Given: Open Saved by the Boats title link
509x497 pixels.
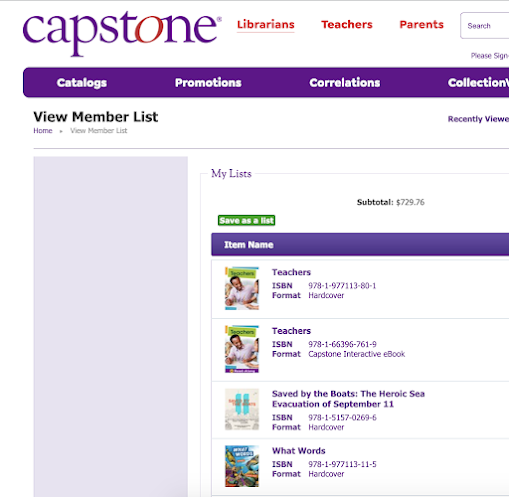Looking at the screenshot, I should tap(348, 399).
